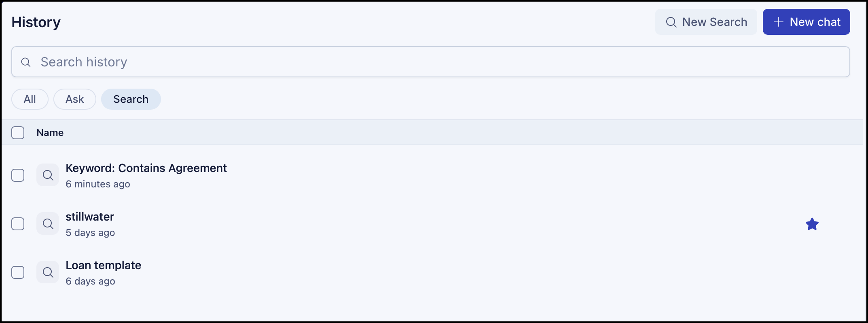
Task: Switch to the All filter tab
Action: tap(30, 99)
